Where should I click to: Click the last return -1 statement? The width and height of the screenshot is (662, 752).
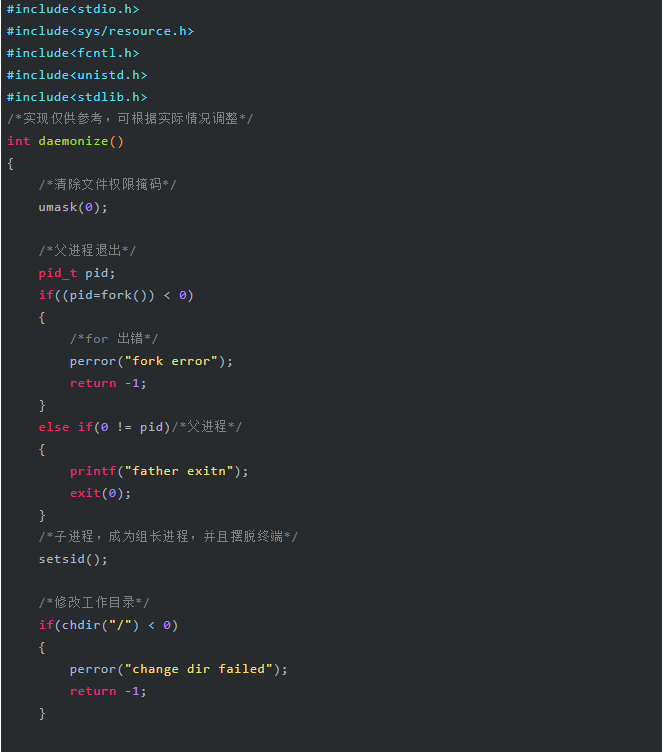pyautogui.click(x=108, y=691)
